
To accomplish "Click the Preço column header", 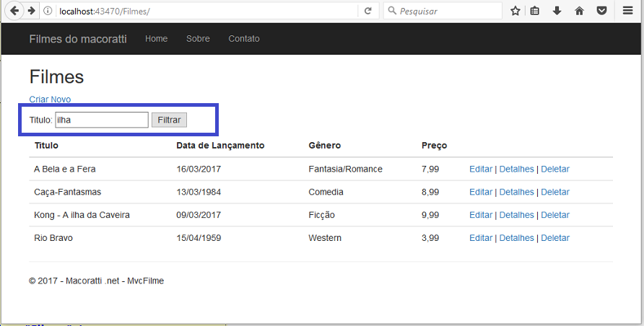I will (x=434, y=146).
